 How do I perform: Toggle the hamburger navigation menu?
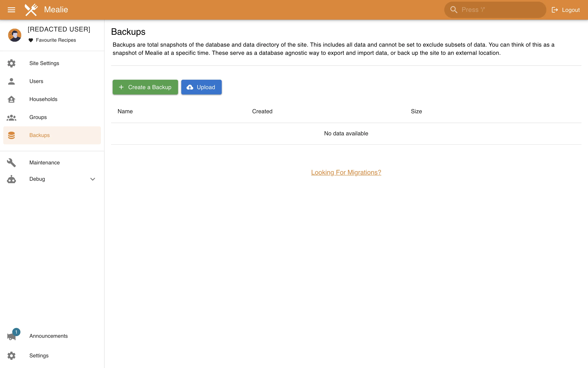tap(11, 10)
